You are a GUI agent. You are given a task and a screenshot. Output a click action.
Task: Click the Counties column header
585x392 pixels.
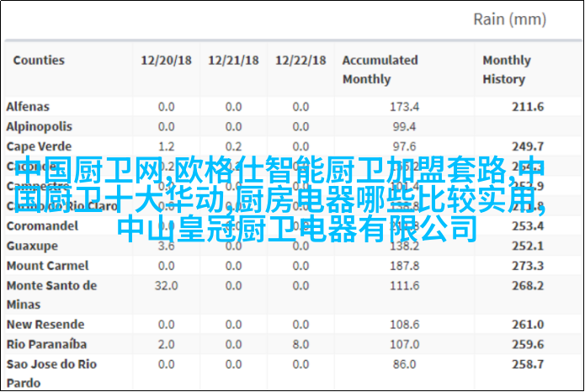point(39,61)
